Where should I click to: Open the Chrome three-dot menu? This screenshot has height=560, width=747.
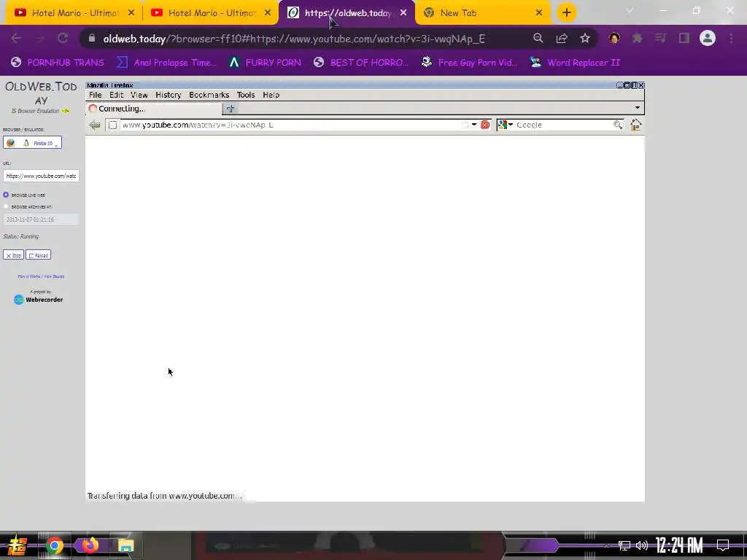731,38
